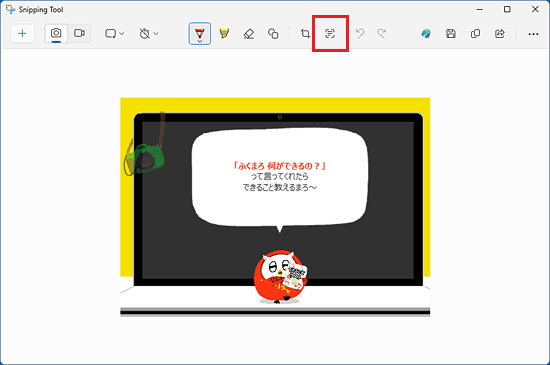The image size is (550, 365).
Task: Open the See more three-dot menu
Action: pyautogui.click(x=533, y=34)
